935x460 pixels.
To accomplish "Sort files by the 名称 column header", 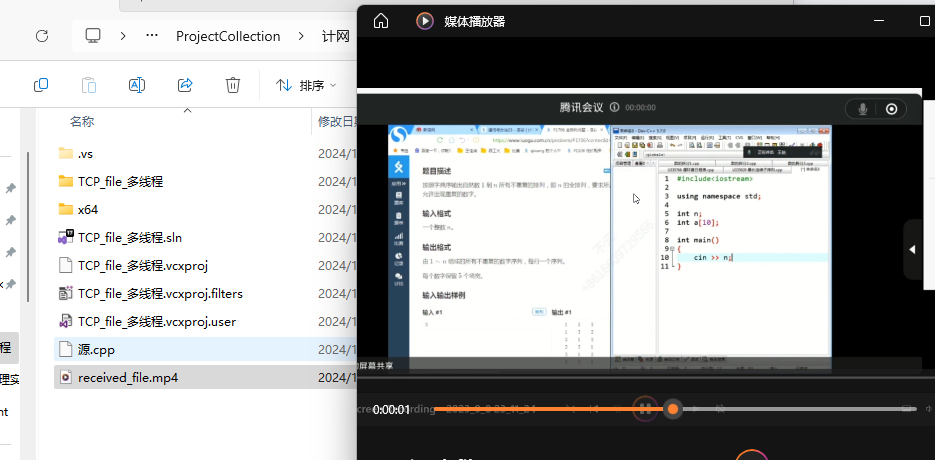I will click(82, 122).
